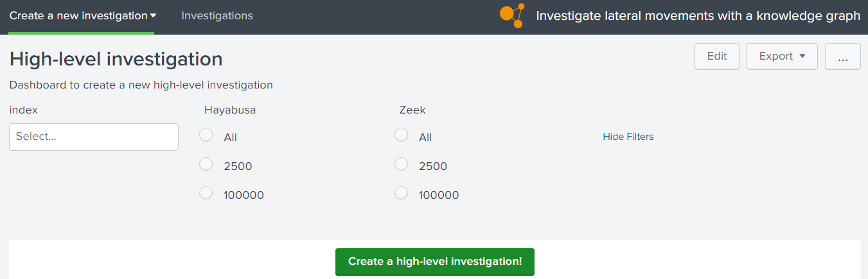The width and height of the screenshot is (868, 279).
Task: Open the "Create a new investigation" menu
Action: (82, 16)
